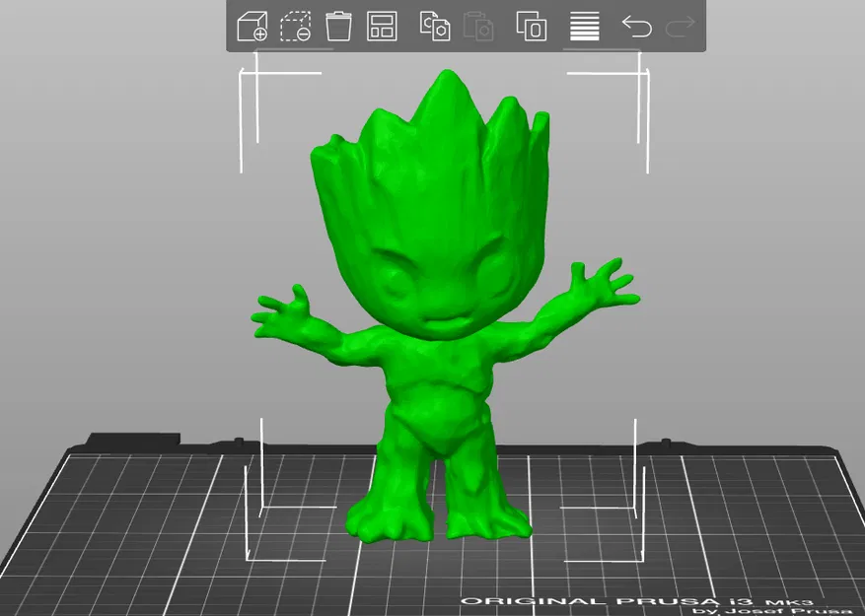This screenshot has width=865, height=616.
Task: Open the variable layer height tool
Action: 583,28
